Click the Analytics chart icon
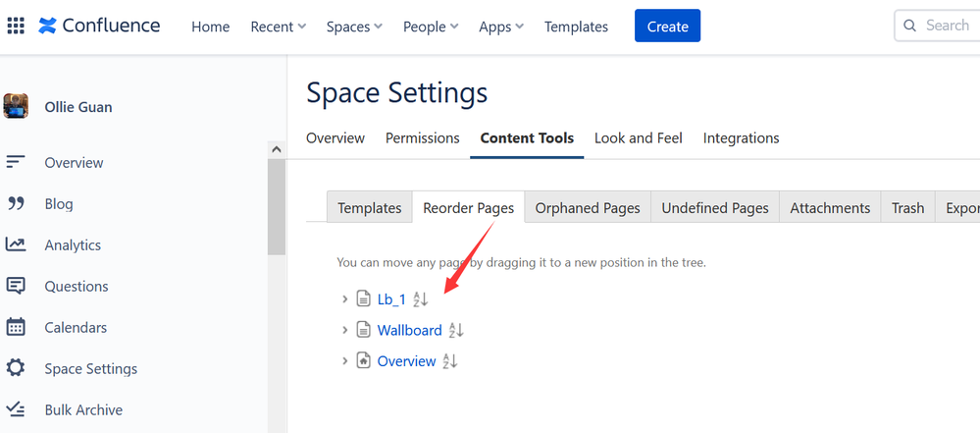980x433 pixels. point(16,244)
